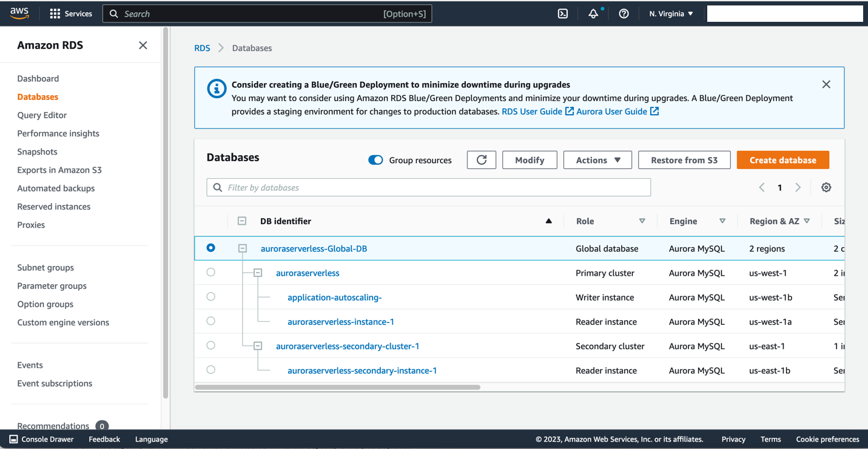Open the notifications bell

(593, 13)
